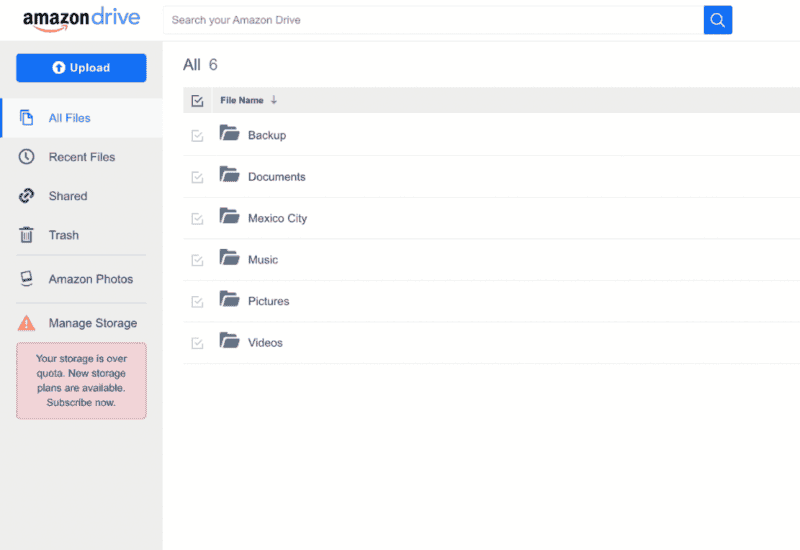
Task: Click the File Name column header
Action: tap(242, 100)
